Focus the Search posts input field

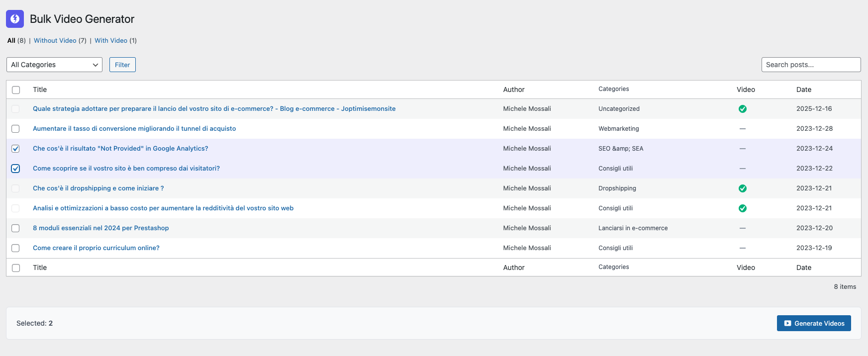pos(811,65)
